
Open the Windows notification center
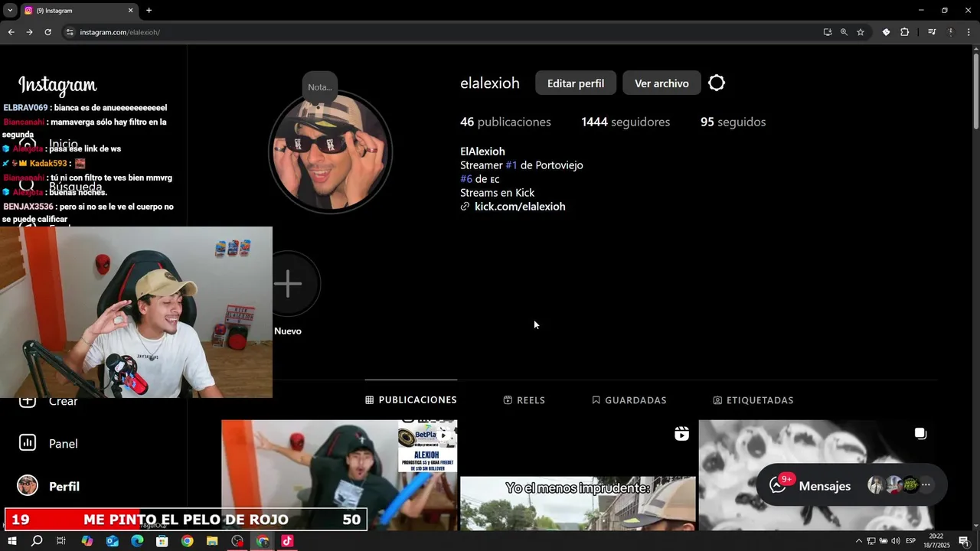tap(964, 541)
